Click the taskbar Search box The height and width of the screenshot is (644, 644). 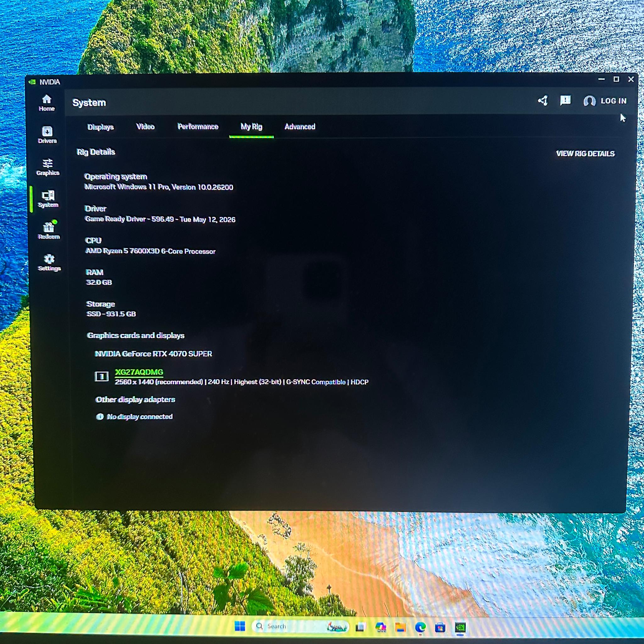[x=300, y=626]
